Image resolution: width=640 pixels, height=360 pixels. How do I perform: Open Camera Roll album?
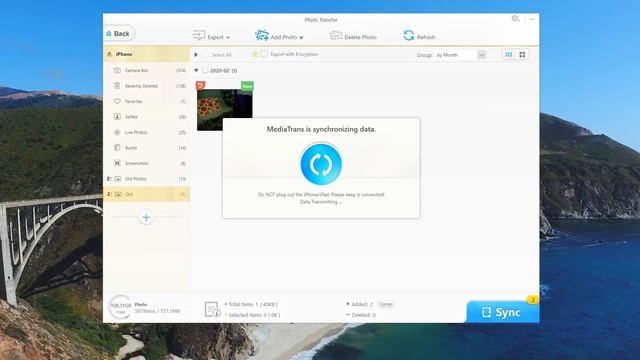point(147,70)
